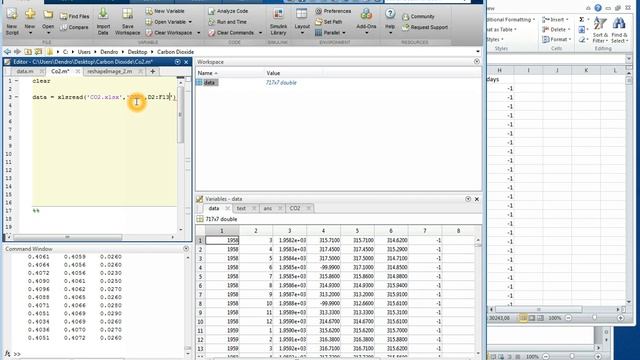Switch to the data.m editor tab

[x=25, y=71]
